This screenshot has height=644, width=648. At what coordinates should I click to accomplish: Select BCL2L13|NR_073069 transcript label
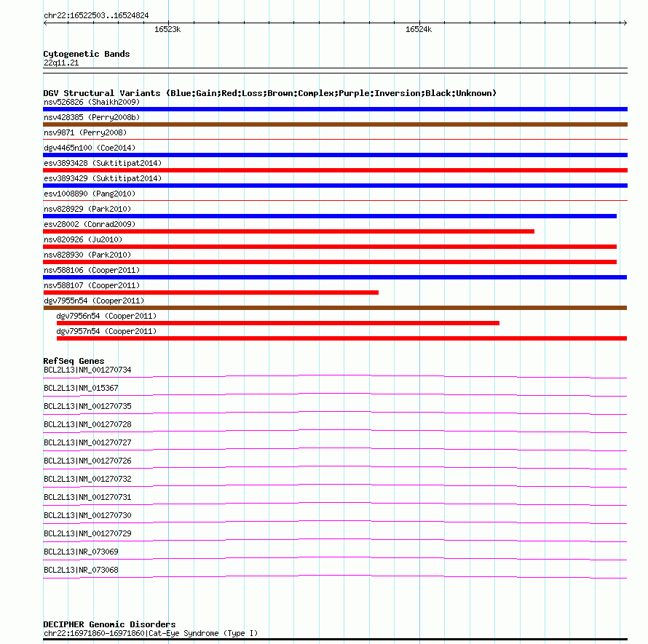81,552
